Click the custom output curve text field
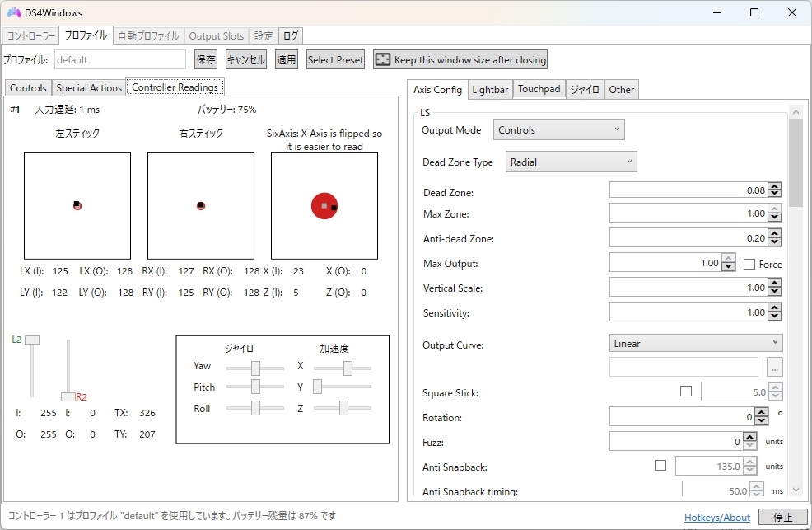The height and width of the screenshot is (530, 812). tap(684, 367)
